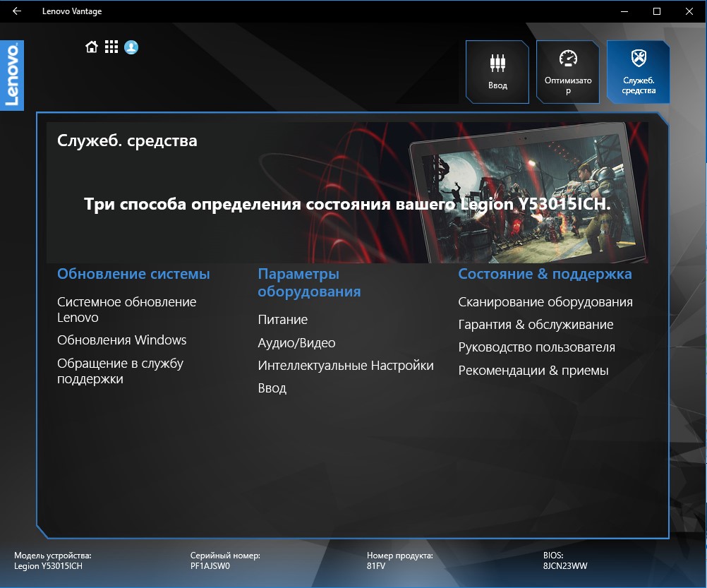Viewport: 707px width, 588px height.
Task: Open Состояние & поддержка heading
Action: pyautogui.click(x=545, y=274)
